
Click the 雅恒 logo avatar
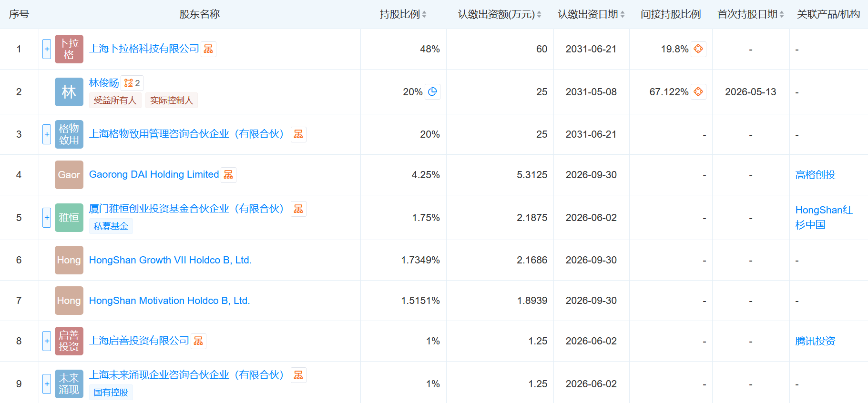point(69,218)
